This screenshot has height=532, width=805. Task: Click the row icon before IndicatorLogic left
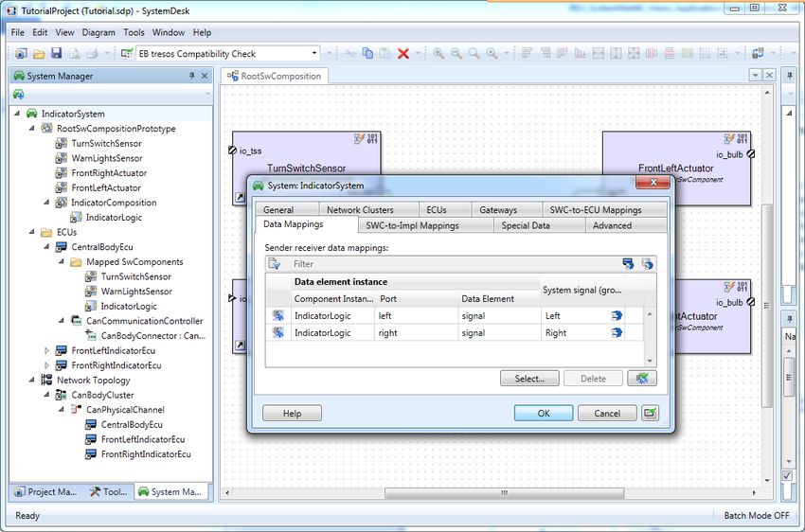coord(278,315)
